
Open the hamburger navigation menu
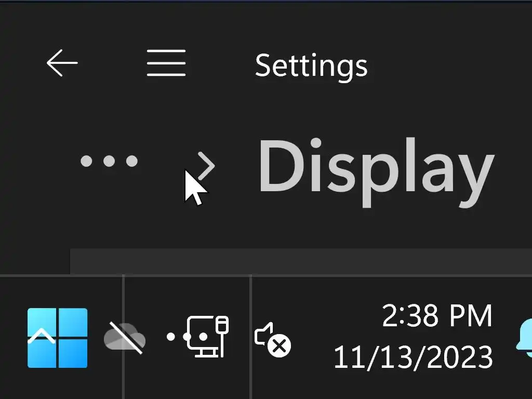[166, 63]
